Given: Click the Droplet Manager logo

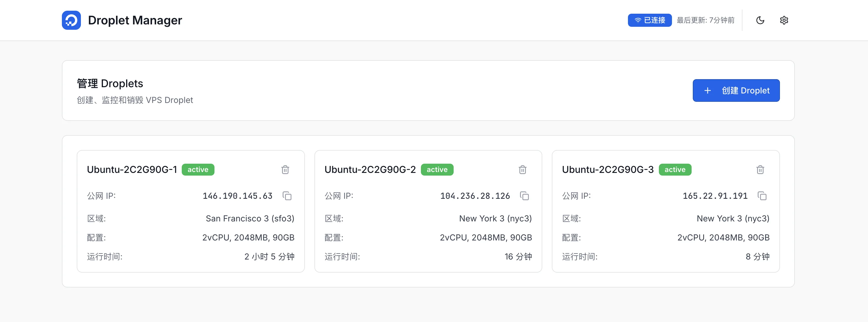Looking at the screenshot, I should 71,20.
